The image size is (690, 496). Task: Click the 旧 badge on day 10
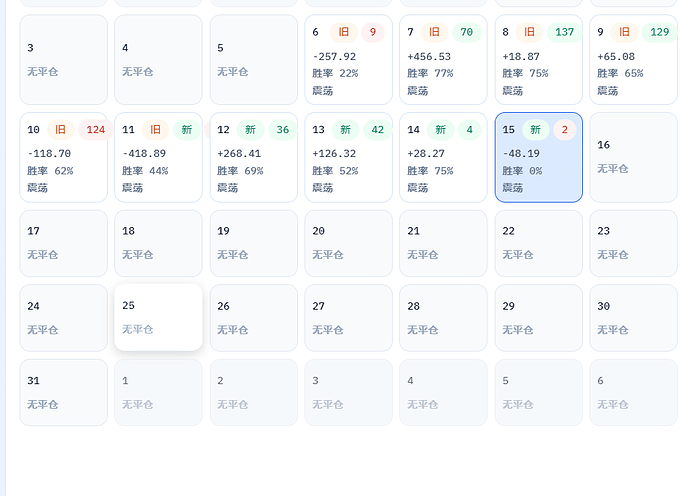click(x=60, y=130)
